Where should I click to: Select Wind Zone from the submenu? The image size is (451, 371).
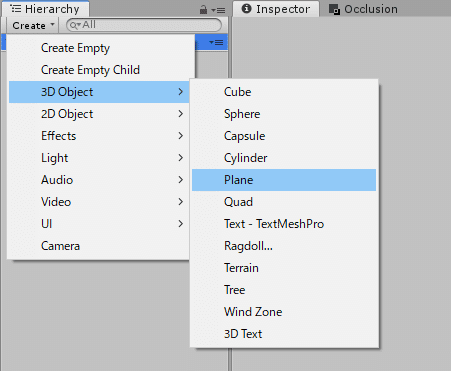pyautogui.click(x=284, y=312)
